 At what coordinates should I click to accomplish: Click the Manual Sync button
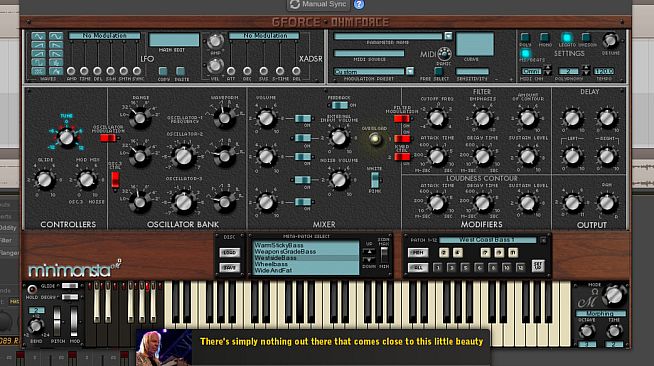coord(319,4)
